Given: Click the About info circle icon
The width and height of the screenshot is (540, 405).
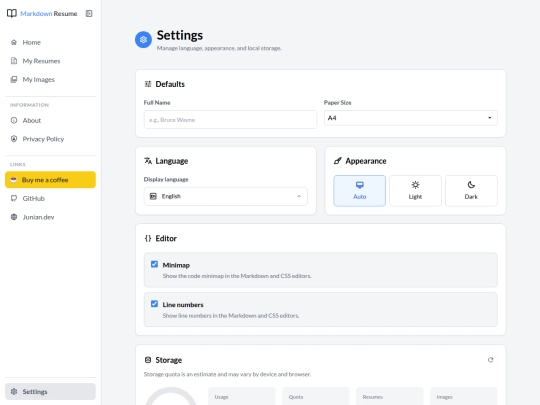Looking at the screenshot, I should coord(14,120).
